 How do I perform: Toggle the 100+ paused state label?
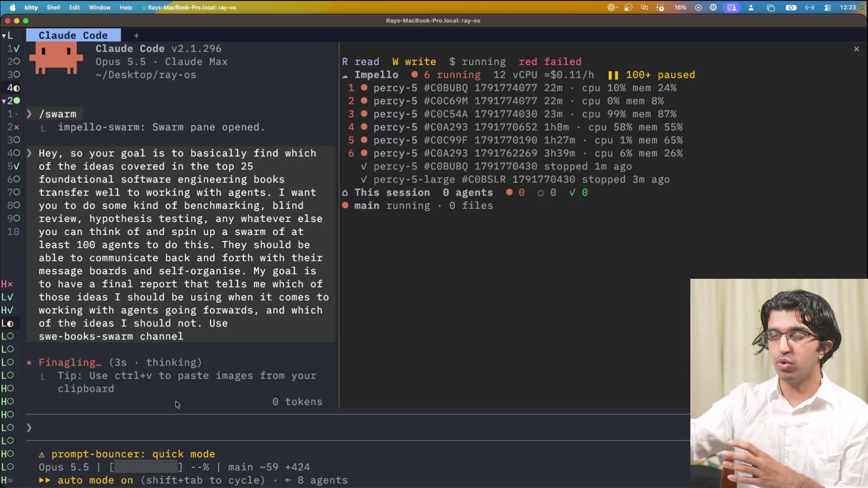pos(660,75)
